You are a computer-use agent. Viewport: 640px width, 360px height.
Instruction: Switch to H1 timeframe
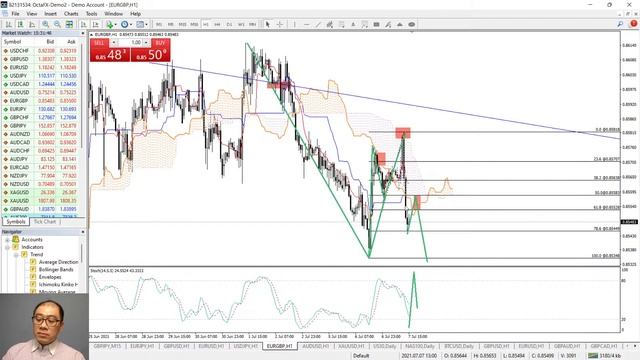coord(206,24)
